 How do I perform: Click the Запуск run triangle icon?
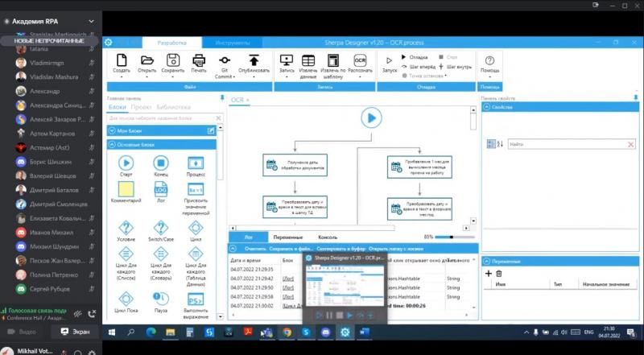[389, 61]
